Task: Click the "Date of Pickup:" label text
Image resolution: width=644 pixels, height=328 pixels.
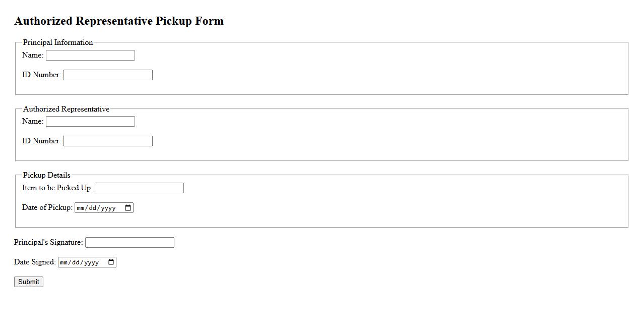Action: (47, 207)
